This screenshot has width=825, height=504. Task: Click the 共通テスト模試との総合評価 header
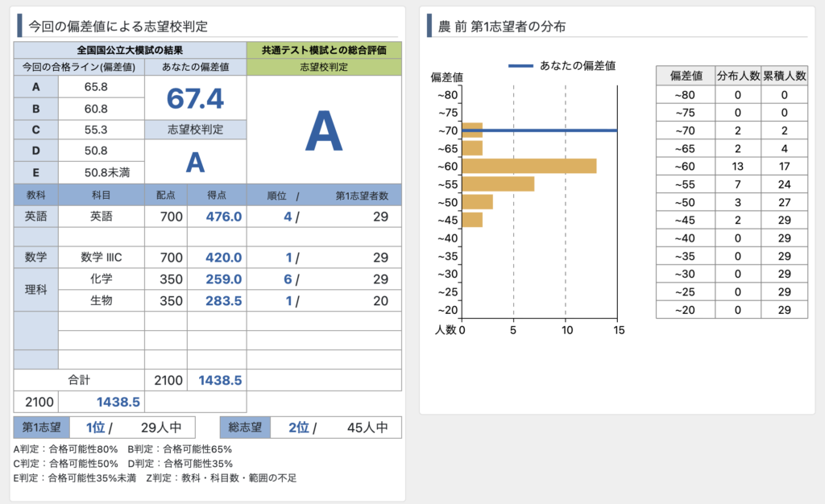[324, 50]
